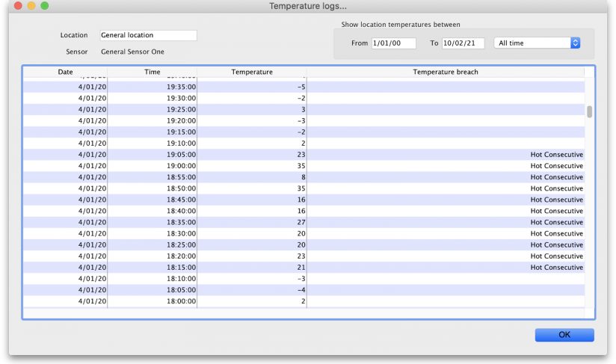Close the Temperature logs window
The width and height of the screenshot is (616, 364).
pos(18,6)
